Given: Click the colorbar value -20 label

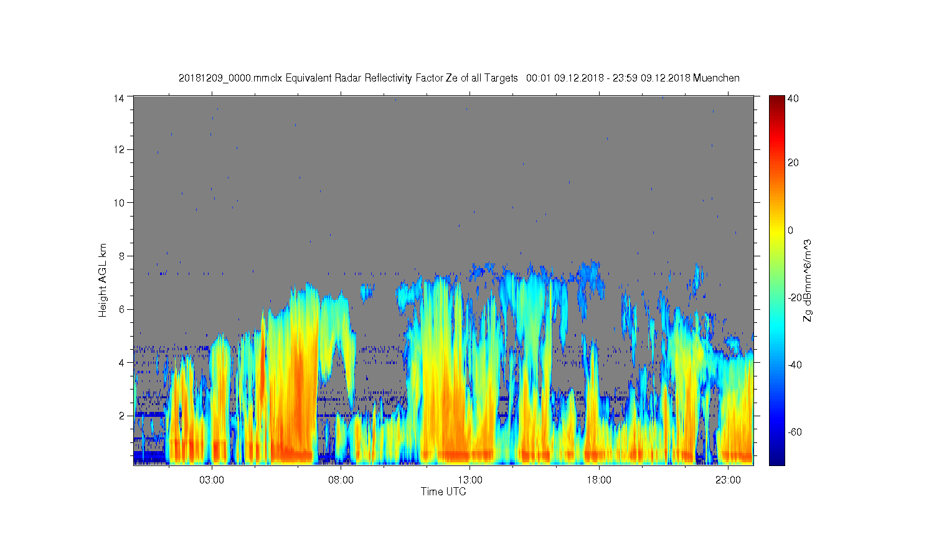Looking at the screenshot, I should (x=795, y=297).
